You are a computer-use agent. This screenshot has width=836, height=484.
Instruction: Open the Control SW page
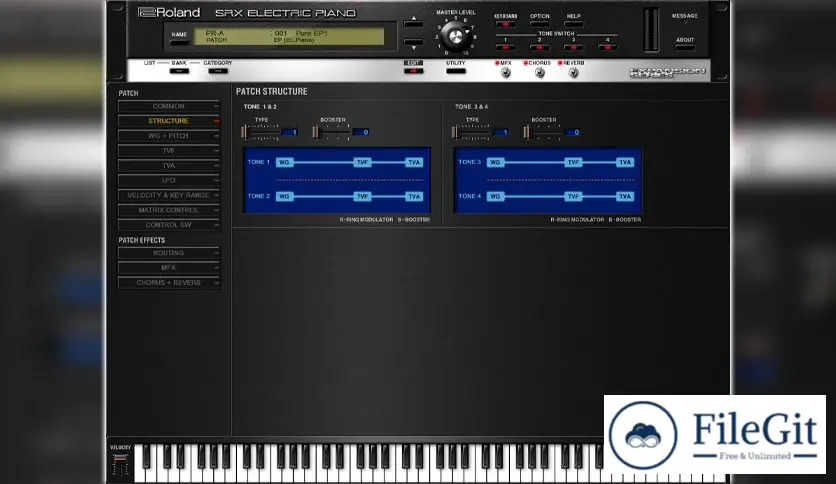[168, 225]
